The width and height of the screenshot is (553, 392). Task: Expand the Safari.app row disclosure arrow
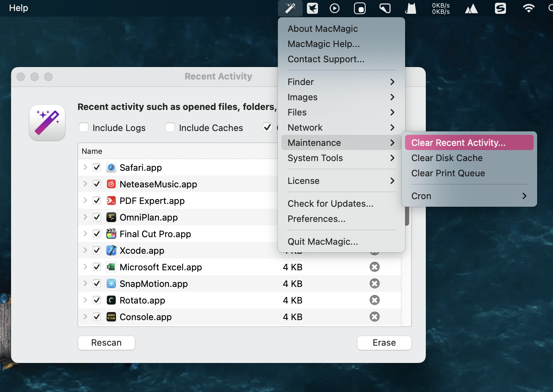pos(85,168)
